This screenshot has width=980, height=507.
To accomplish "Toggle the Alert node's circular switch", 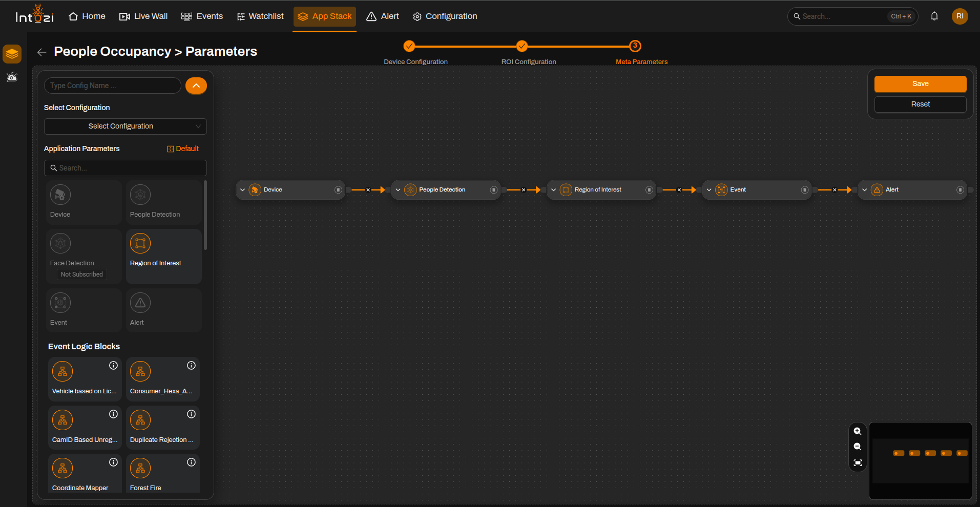I will click(961, 189).
